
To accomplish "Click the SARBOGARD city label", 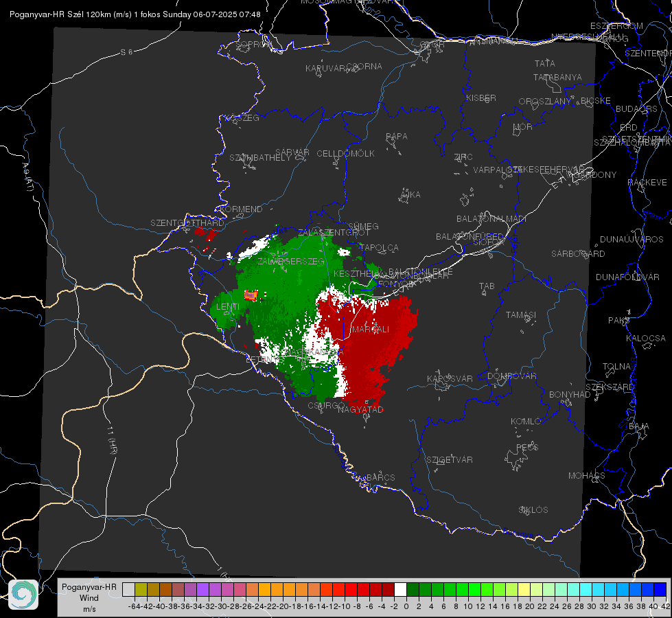I will 578,254.
